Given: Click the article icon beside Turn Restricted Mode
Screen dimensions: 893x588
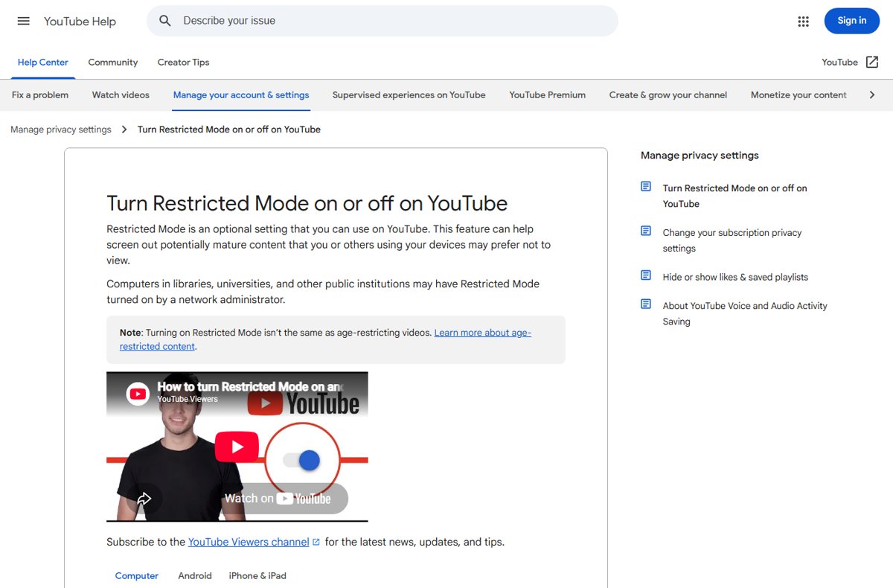Looking at the screenshot, I should click(646, 187).
